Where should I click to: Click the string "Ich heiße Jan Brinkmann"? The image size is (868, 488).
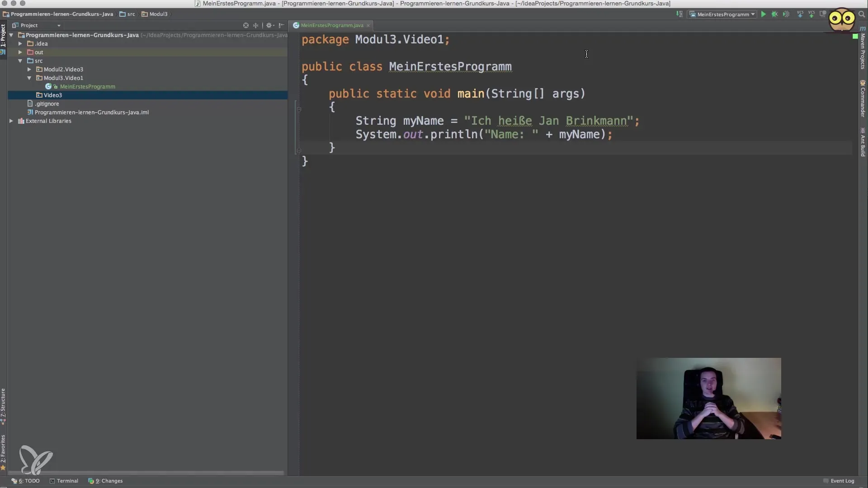click(x=548, y=121)
